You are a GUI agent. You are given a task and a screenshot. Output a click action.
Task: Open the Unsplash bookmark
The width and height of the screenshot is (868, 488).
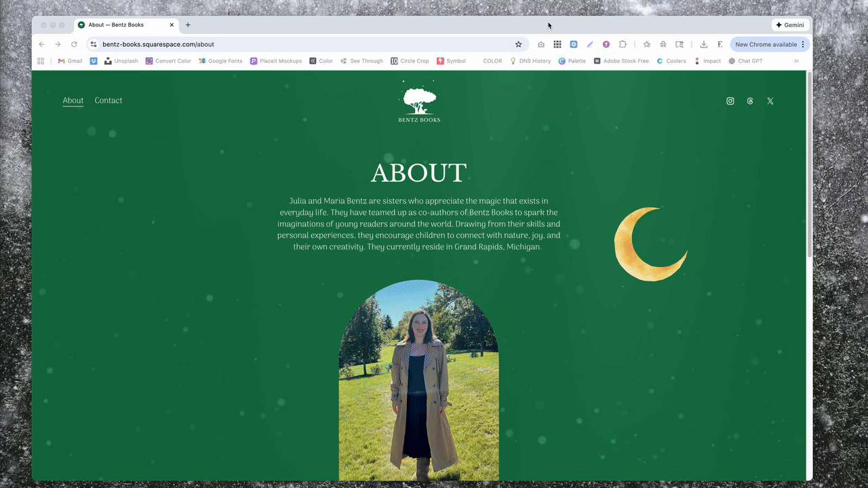point(121,61)
